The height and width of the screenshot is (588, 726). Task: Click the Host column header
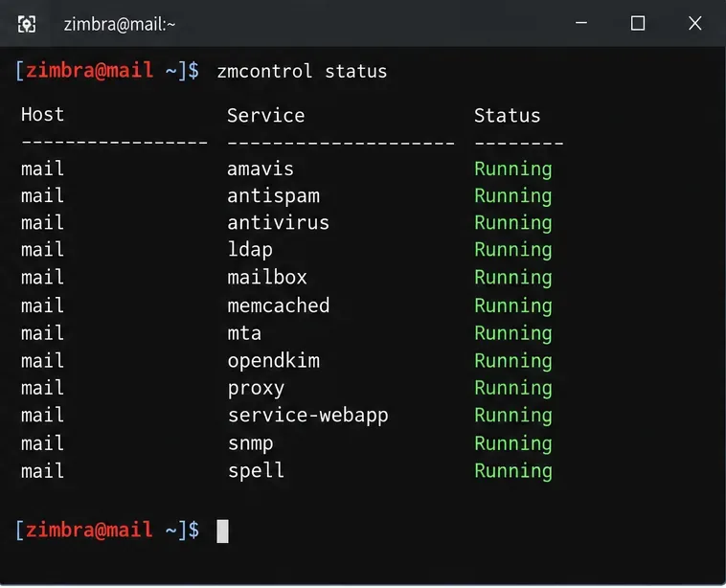[x=42, y=114]
